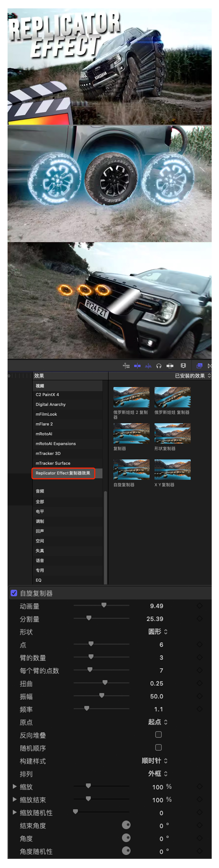Screen dimensions: 219x868
Task: Select the EQ audio category
Action: coord(67,580)
